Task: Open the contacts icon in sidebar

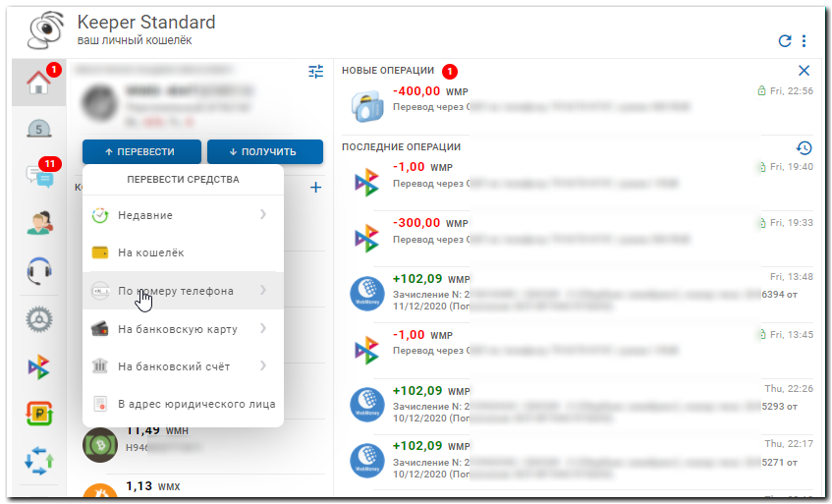Action: (x=38, y=224)
